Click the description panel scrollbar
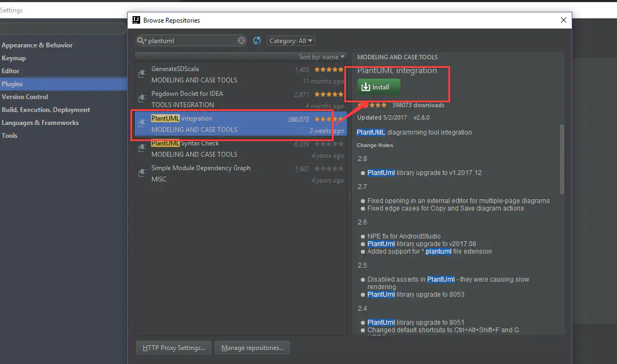Viewport: 617px width, 364px height. [x=562, y=159]
